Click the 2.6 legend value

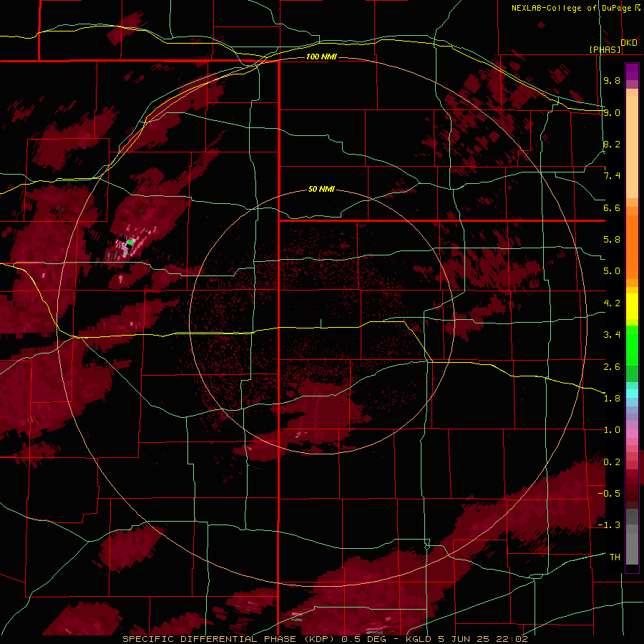click(612, 366)
